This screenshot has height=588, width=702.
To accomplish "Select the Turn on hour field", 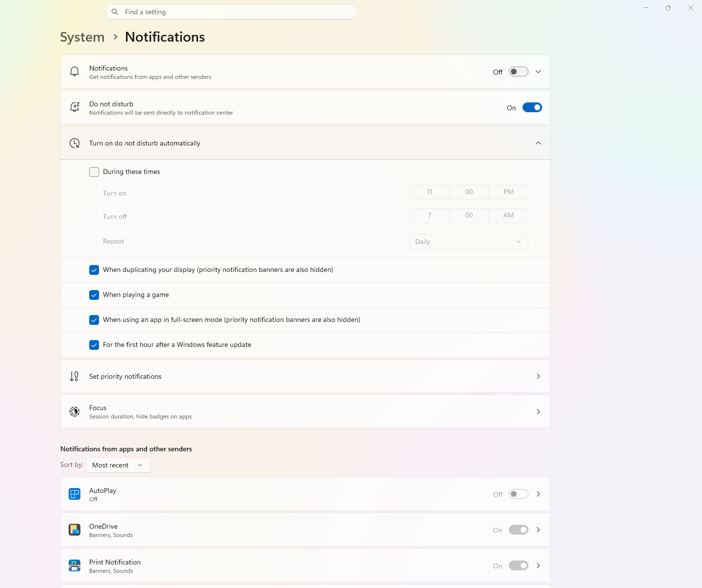I will [x=429, y=192].
